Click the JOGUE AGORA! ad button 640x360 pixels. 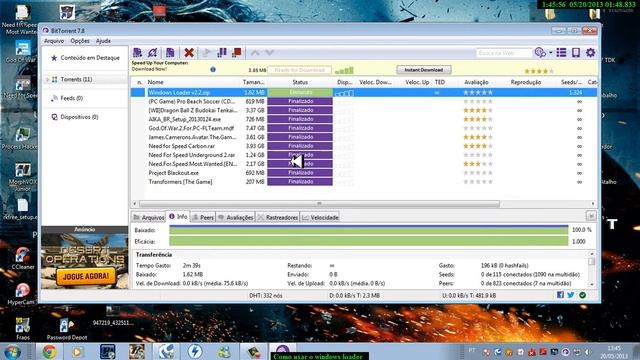86,276
